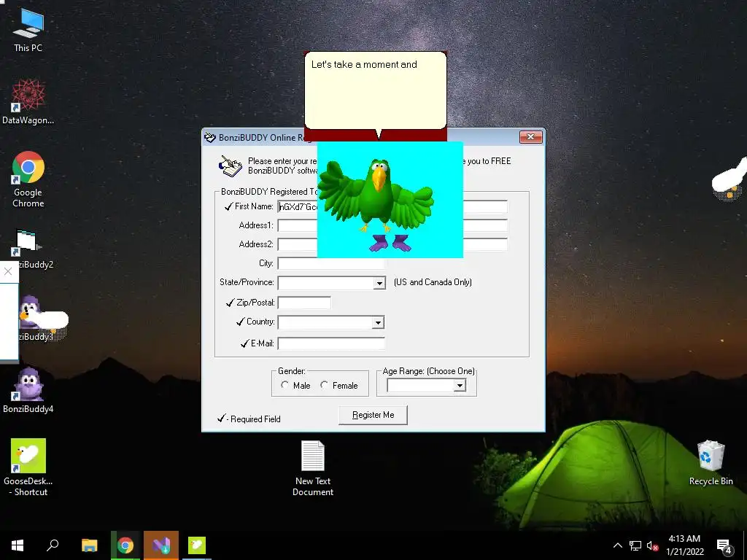Select the Male gender radio button
747x560 pixels.
point(285,385)
